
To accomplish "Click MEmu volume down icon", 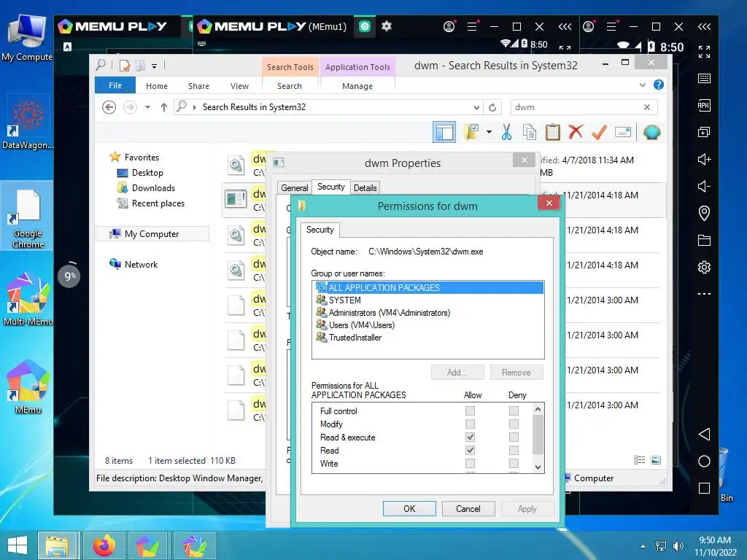I will (x=704, y=186).
